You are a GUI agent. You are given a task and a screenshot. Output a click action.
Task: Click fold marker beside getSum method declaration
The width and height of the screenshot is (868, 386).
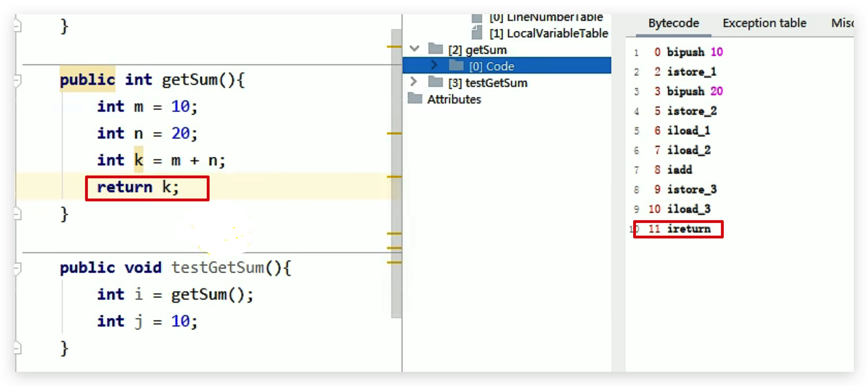point(17,80)
